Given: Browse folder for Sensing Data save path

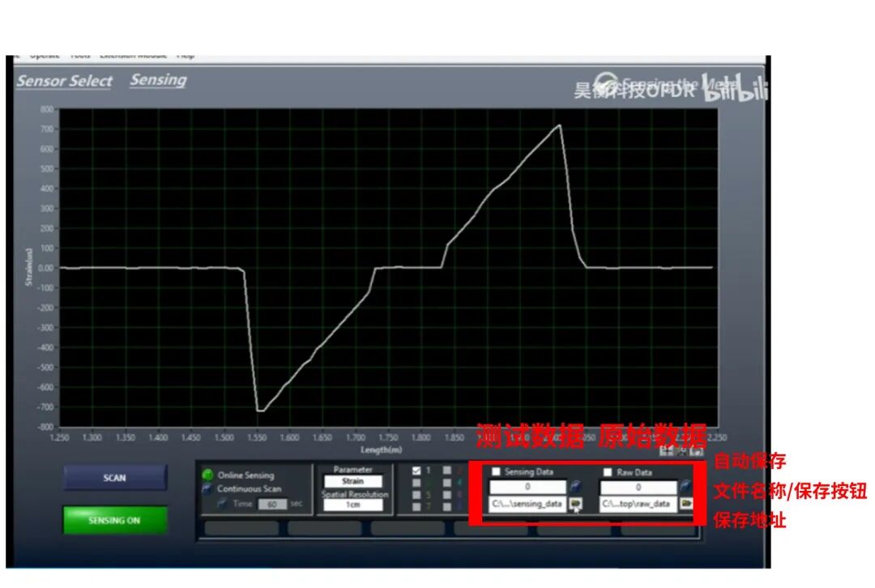Looking at the screenshot, I should click(576, 504).
